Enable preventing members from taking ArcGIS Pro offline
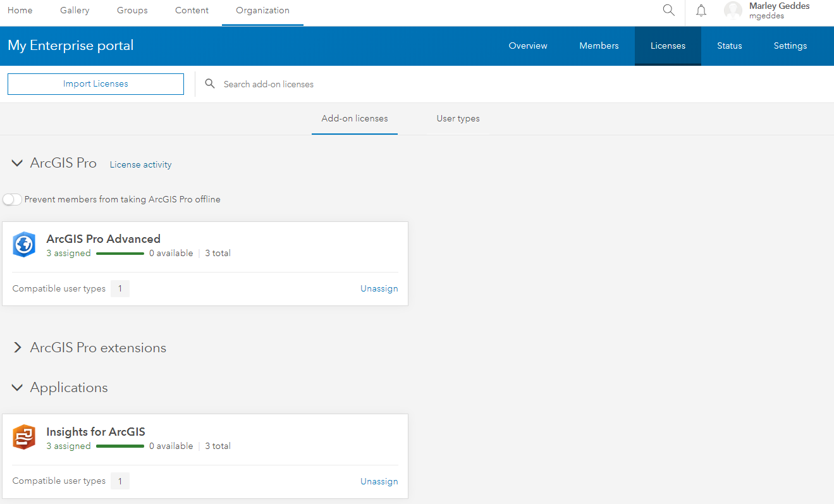834x504 pixels. tap(12, 199)
